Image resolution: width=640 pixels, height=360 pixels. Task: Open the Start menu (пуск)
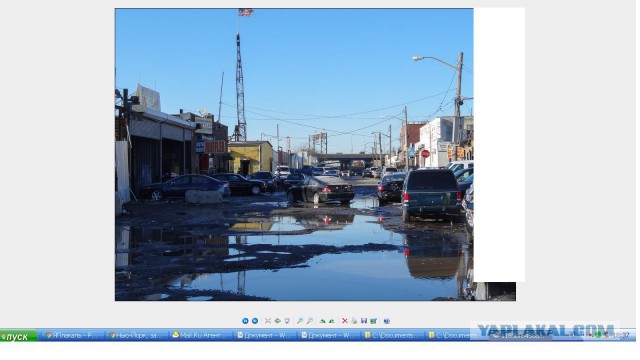(18, 336)
